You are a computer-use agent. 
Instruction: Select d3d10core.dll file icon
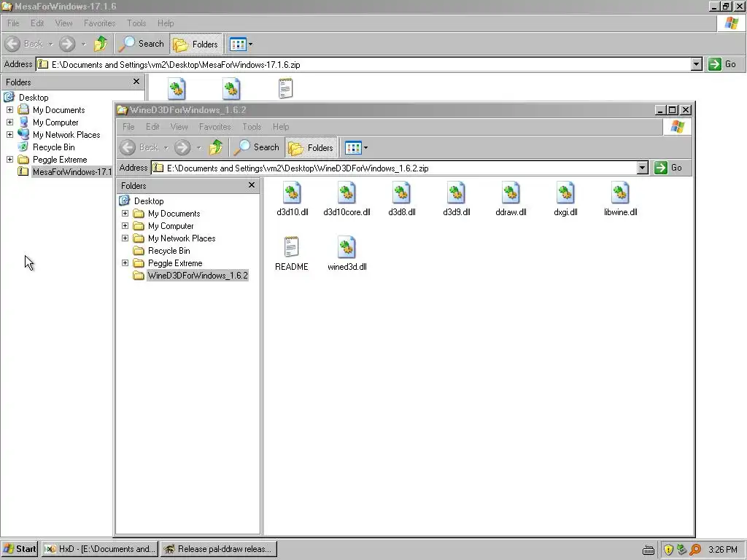[x=347, y=192]
